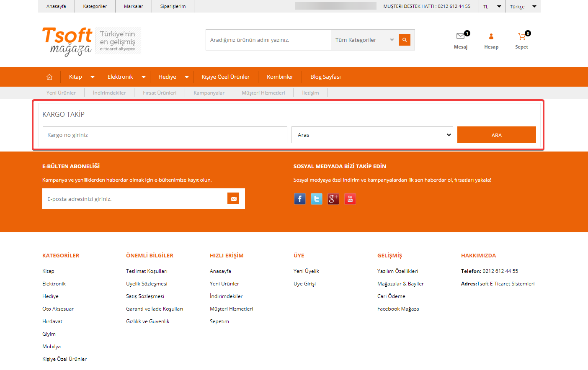Screen dimensions: 588x370
Task: Click the Tsoft Mağaza logo
Action: (67, 41)
